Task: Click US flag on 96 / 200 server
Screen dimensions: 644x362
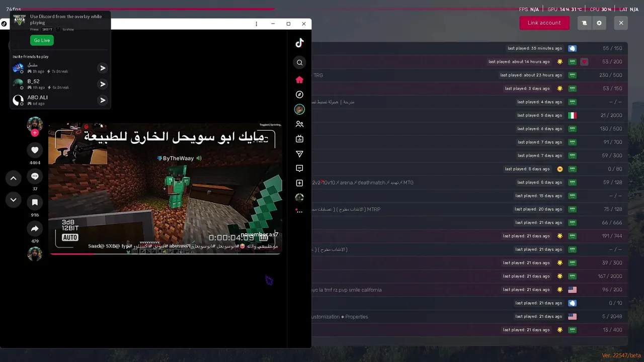Action: point(572,290)
